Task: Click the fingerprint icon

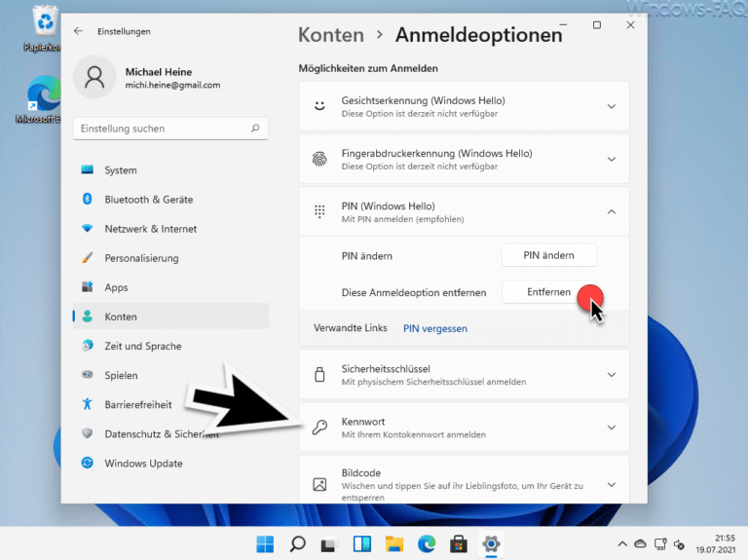Action: pyautogui.click(x=319, y=159)
